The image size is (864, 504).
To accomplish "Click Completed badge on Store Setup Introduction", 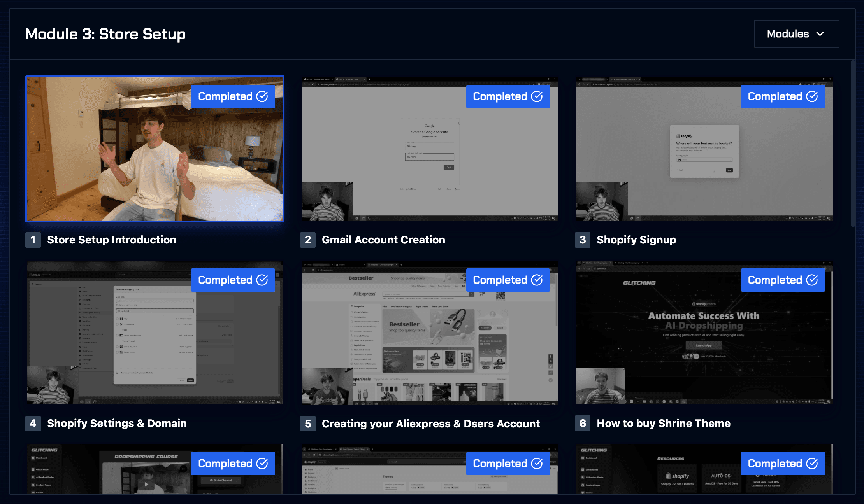I will click(x=233, y=96).
